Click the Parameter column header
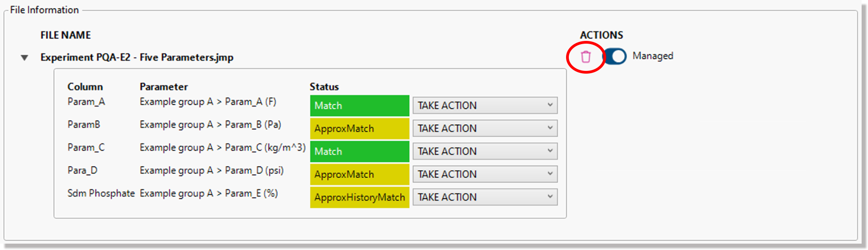868x250 pixels. [163, 87]
